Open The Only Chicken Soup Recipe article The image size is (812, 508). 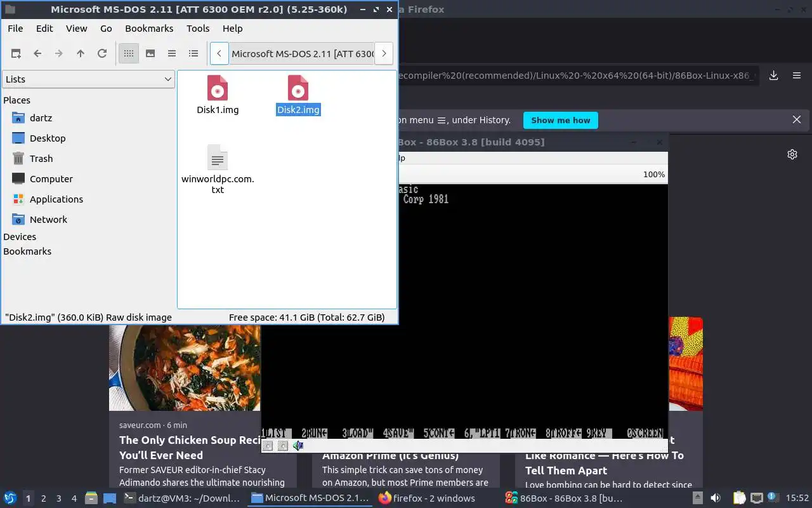tap(190, 448)
